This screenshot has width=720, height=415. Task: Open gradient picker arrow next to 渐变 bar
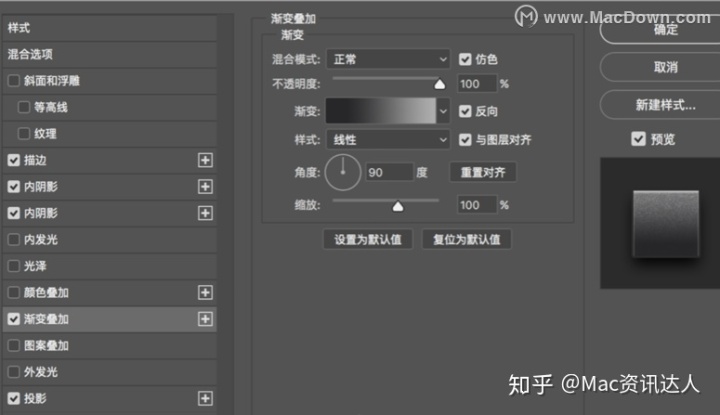[443, 111]
